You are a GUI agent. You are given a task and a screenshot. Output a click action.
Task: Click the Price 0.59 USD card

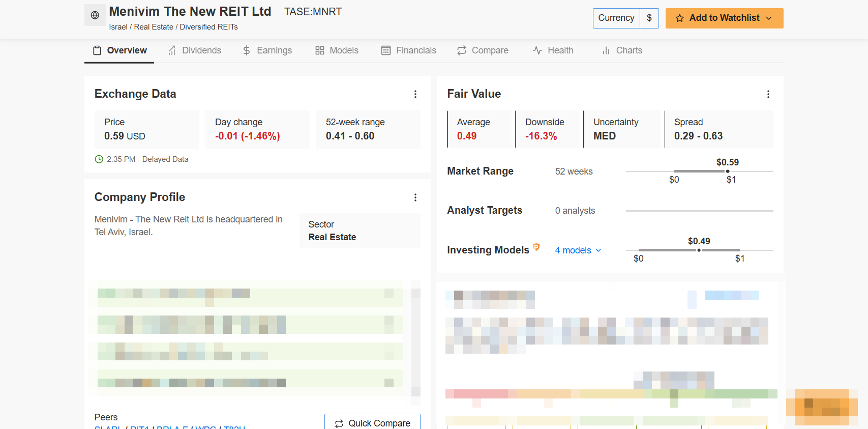click(146, 129)
